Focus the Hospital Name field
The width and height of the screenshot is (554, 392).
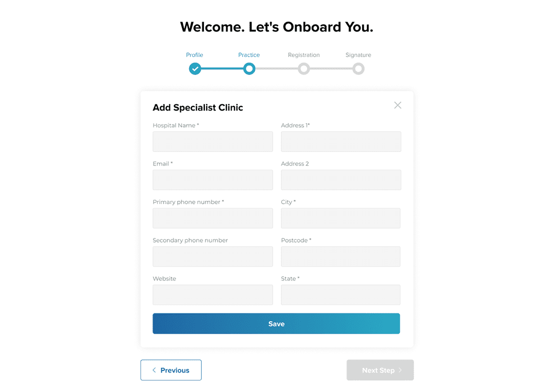click(213, 141)
